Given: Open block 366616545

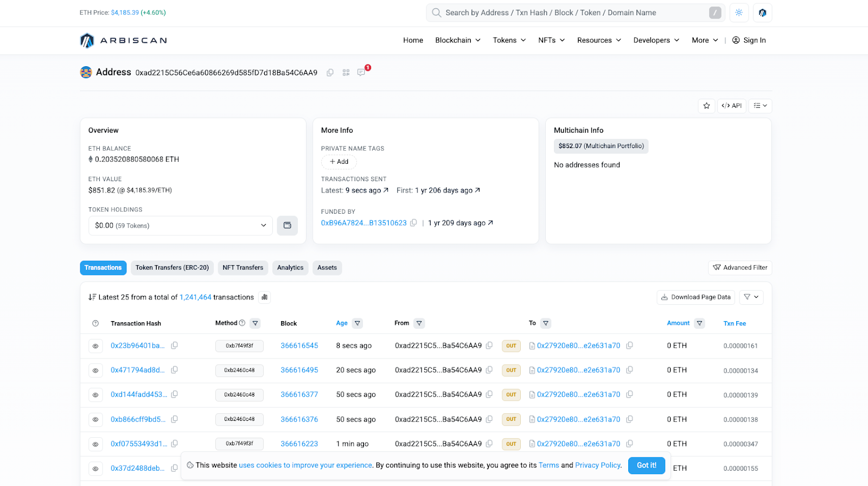Looking at the screenshot, I should pos(299,346).
